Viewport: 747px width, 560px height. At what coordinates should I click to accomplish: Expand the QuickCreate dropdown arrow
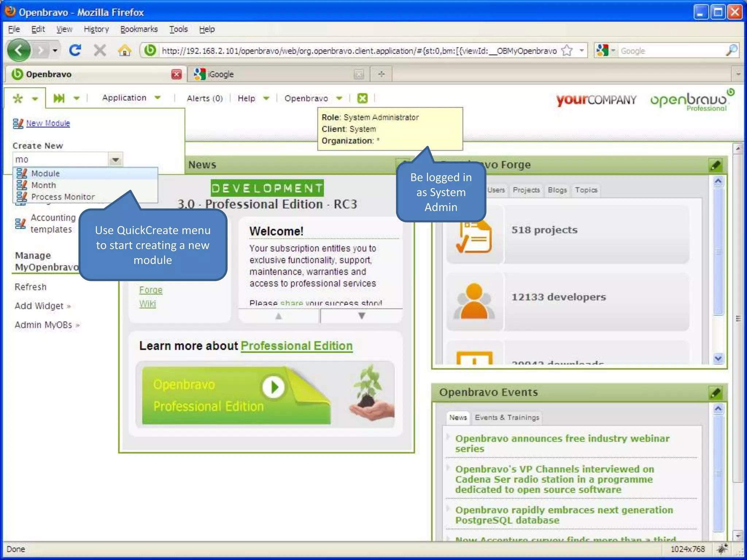35,99
